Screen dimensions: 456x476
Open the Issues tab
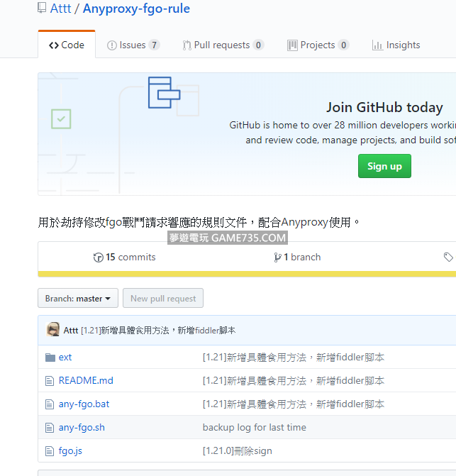[133, 45]
